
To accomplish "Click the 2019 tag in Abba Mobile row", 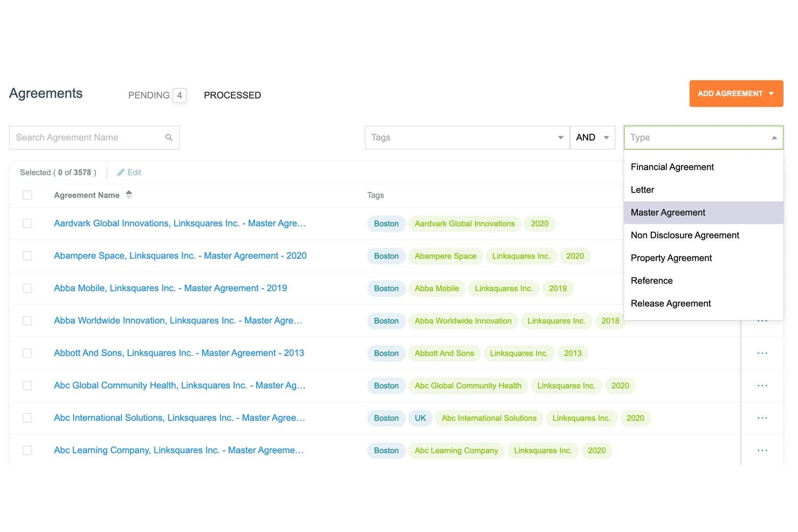I will pyautogui.click(x=558, y=288).
